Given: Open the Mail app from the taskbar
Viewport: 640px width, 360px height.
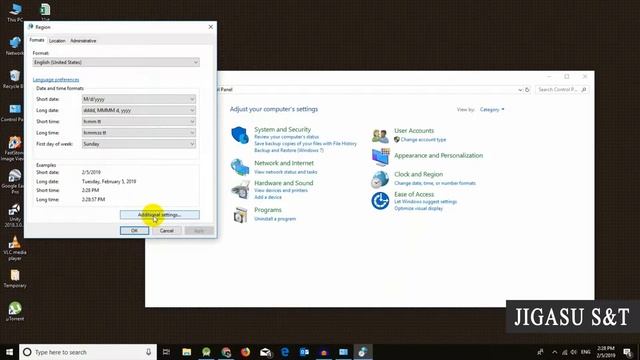Looking at the screenshot, I should (265, 352).
